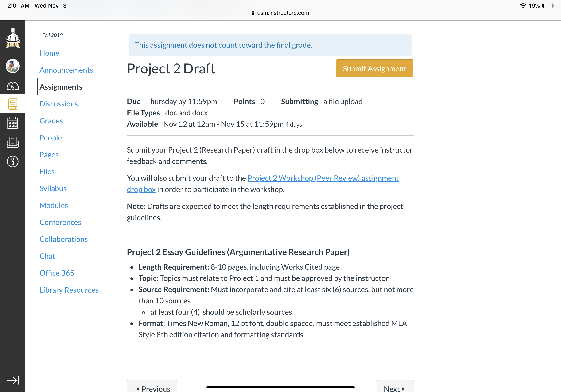Open the Announcements course menu item

click(x=66, y=70)
